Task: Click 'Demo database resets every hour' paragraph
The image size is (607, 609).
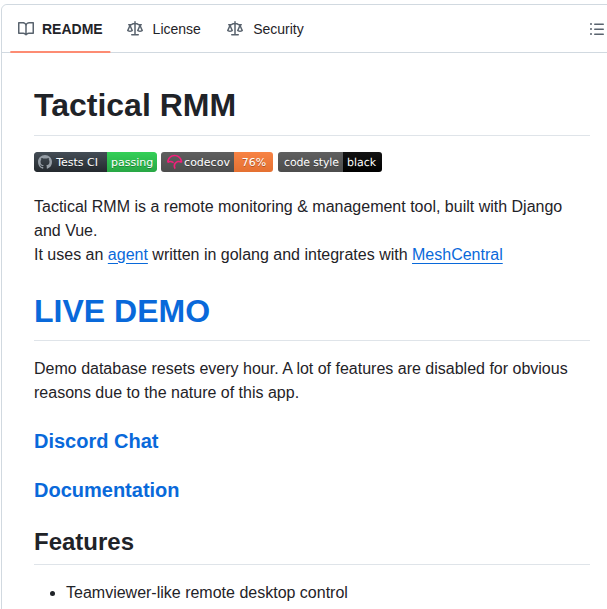Action: pos(301,381)
